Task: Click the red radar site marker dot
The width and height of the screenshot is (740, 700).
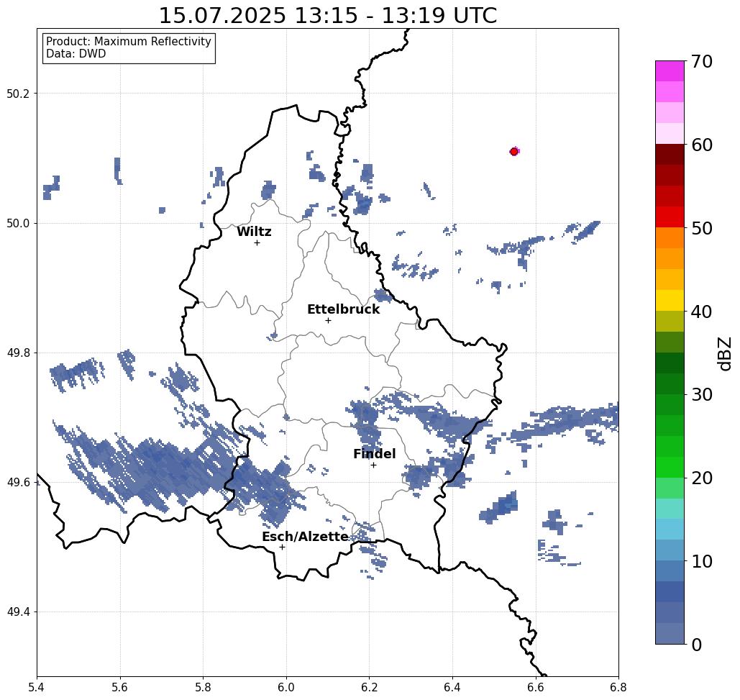Action: [514, 152]
